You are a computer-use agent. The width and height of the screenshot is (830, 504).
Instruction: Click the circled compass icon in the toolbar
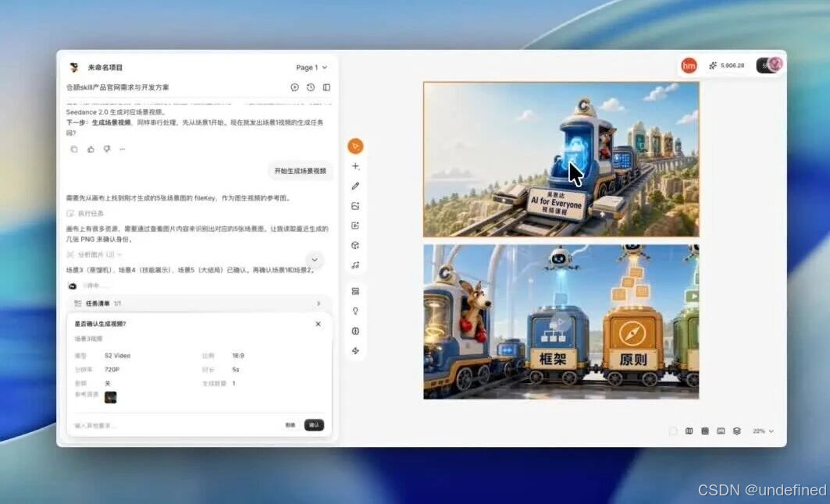coord(356,331)
